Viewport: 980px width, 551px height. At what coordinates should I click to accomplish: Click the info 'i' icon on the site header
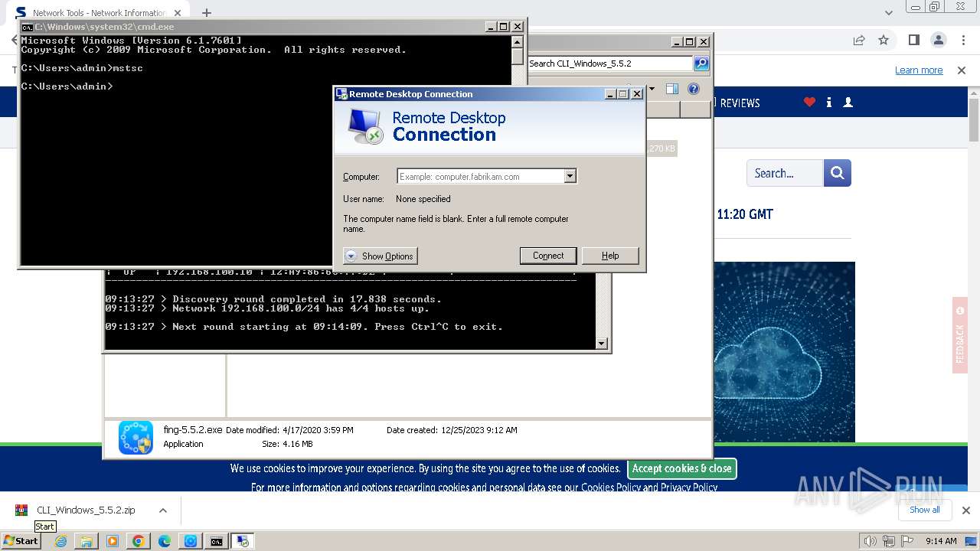[x=829, y=103]
